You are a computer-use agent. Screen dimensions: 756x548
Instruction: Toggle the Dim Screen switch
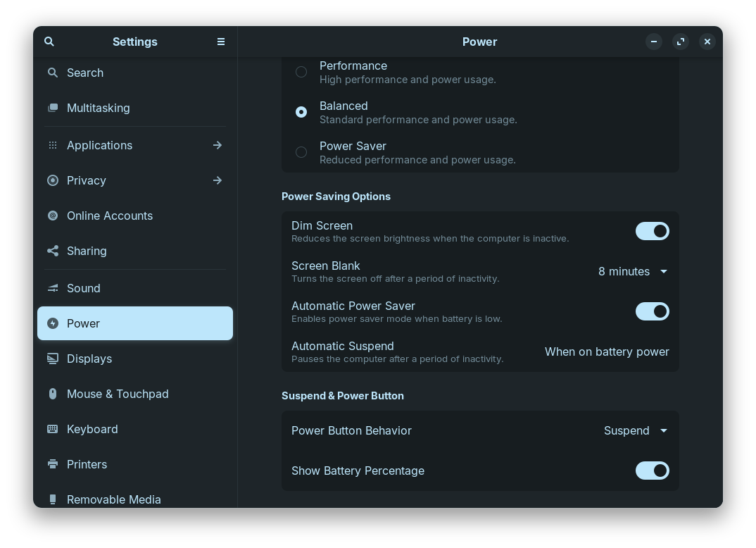tap(653, 231)
